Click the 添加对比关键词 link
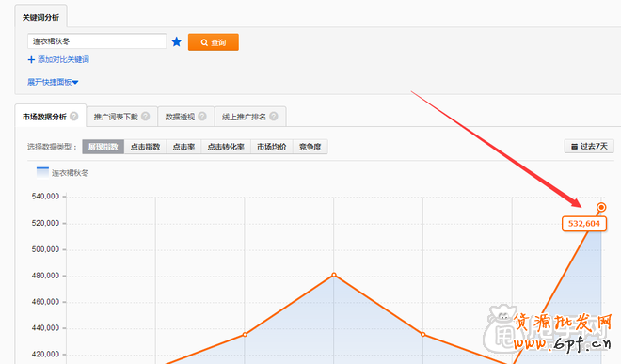621x364 pixels. coord(63,60)
